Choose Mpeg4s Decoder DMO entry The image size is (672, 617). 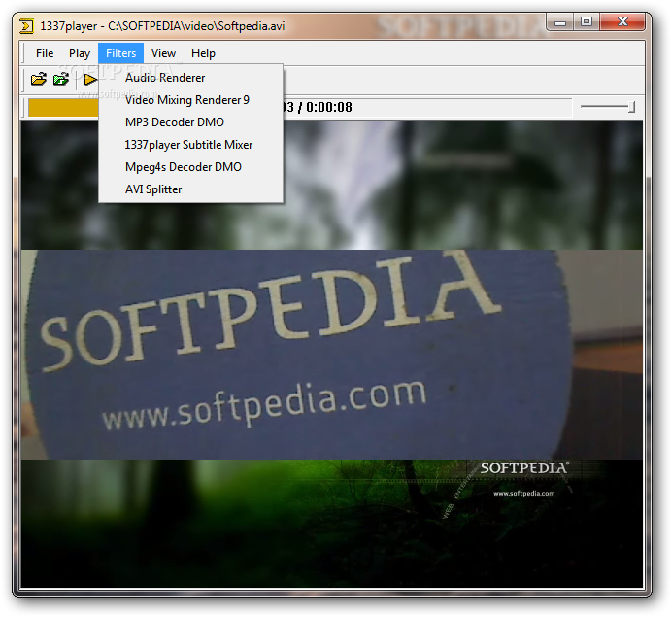(190, 167)
